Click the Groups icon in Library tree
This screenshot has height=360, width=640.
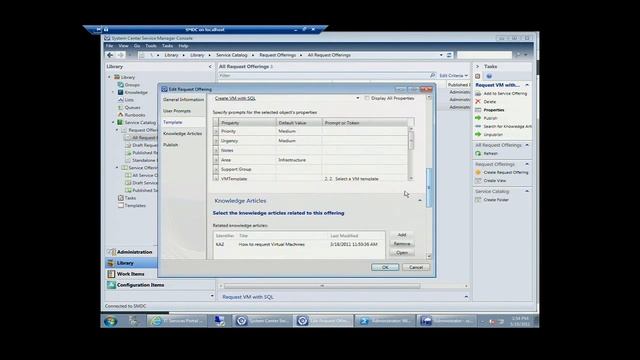coord(121,84)
